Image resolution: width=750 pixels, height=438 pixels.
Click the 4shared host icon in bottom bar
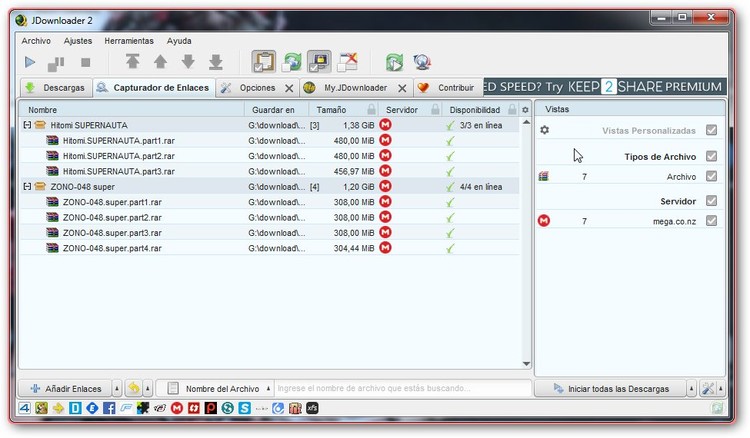[24, 408]
